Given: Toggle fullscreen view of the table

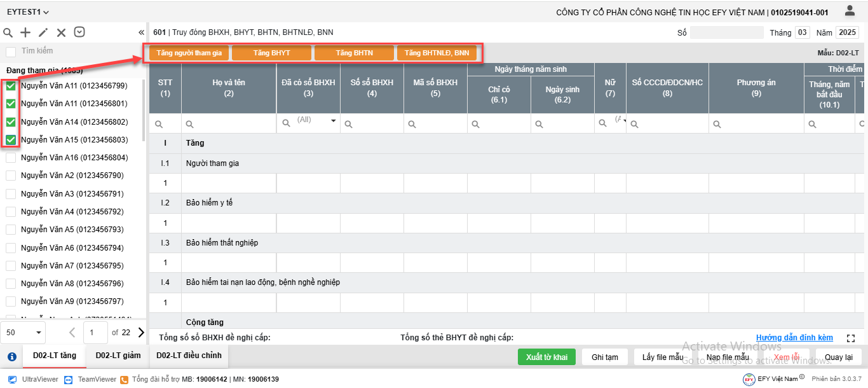Looking at the screenshot, I should (x=851, y=338).
